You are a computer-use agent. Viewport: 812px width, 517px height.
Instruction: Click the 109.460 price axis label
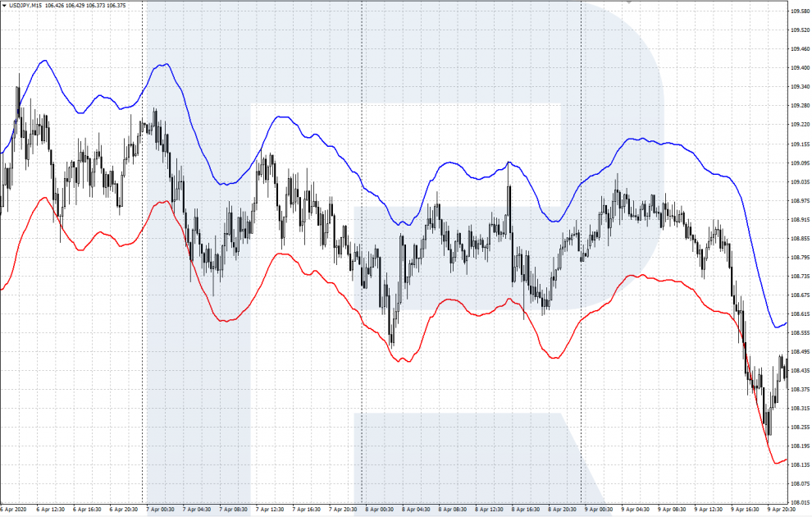pos(799,49)
